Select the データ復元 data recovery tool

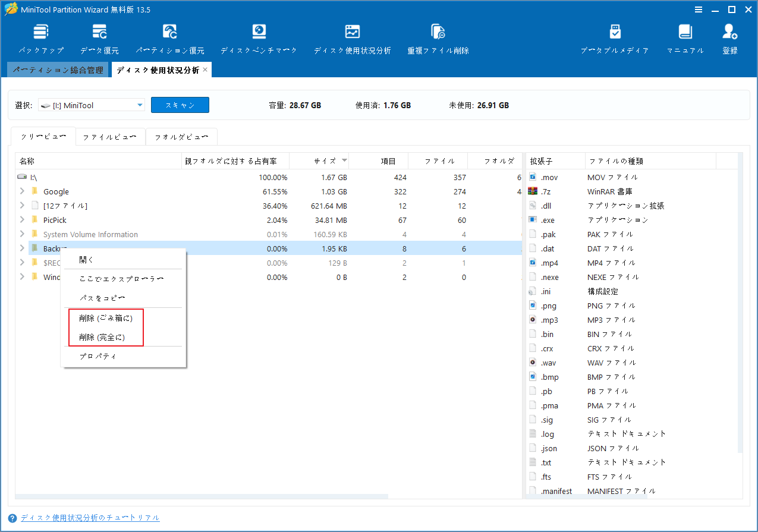(x=99, y=37)
